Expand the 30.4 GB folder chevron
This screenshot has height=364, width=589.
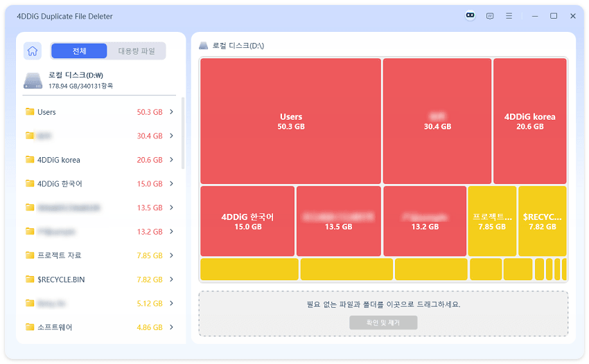tap(171, 136)
